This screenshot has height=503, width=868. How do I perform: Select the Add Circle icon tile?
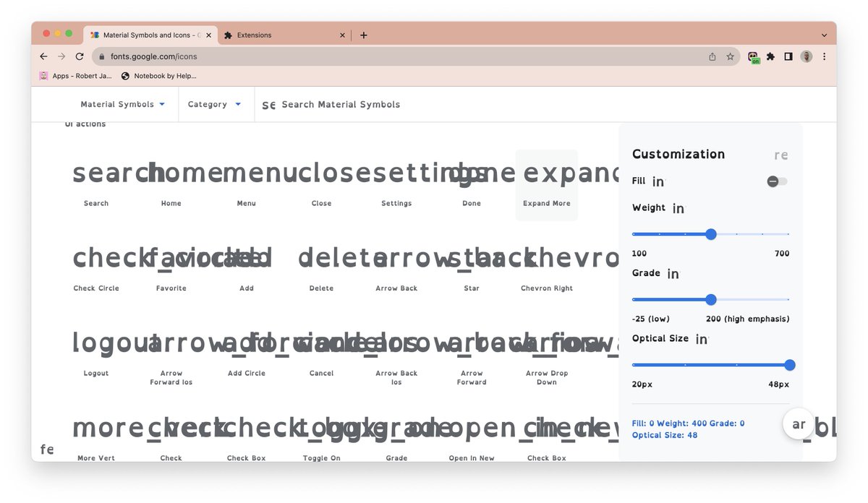(x=247, y=356)
